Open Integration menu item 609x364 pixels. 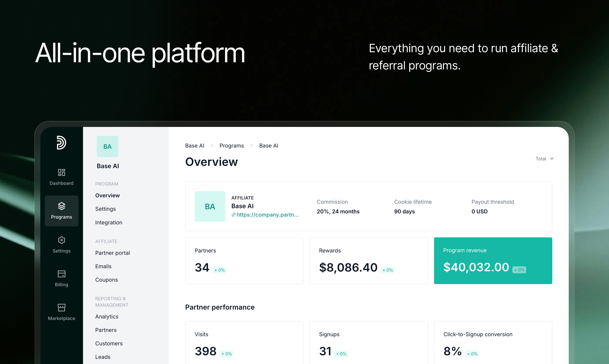[109, 222]
